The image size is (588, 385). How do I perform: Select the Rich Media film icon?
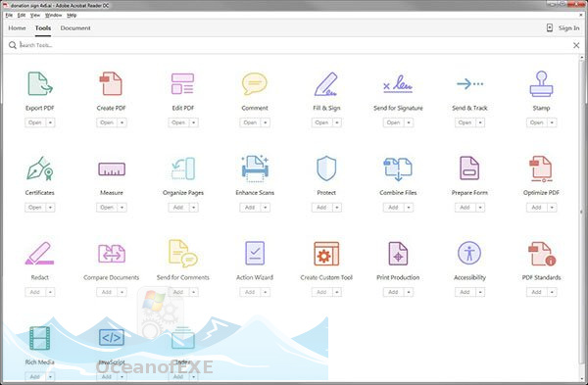pyautogui.click(x=40, y=338)
